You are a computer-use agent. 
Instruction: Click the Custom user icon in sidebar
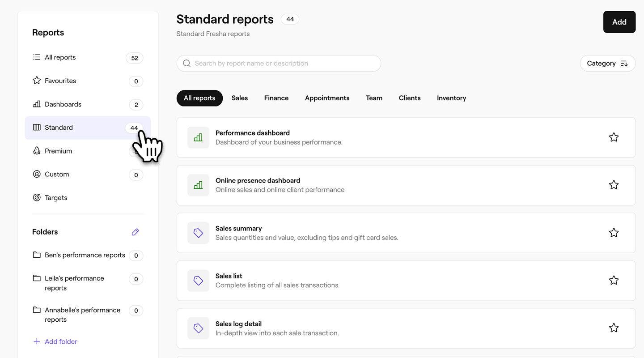(37, 174)
